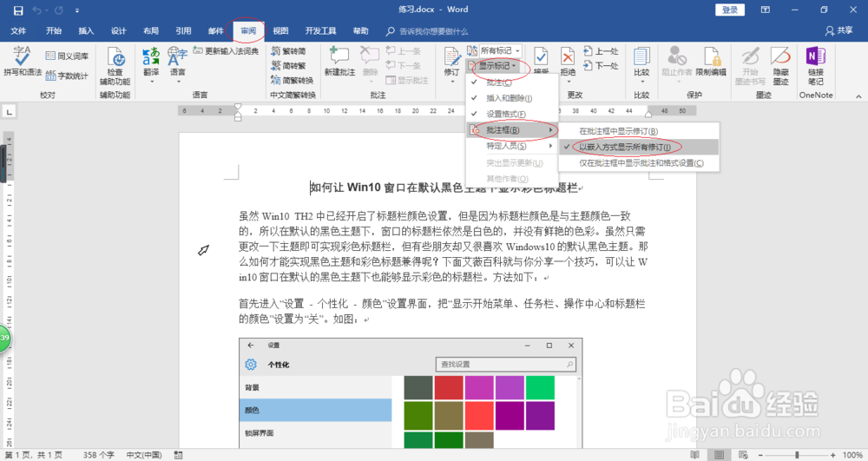Open the customize quick access toolbar arrow
The height and width of the screenshot is (461, 868).
point(77,10)
